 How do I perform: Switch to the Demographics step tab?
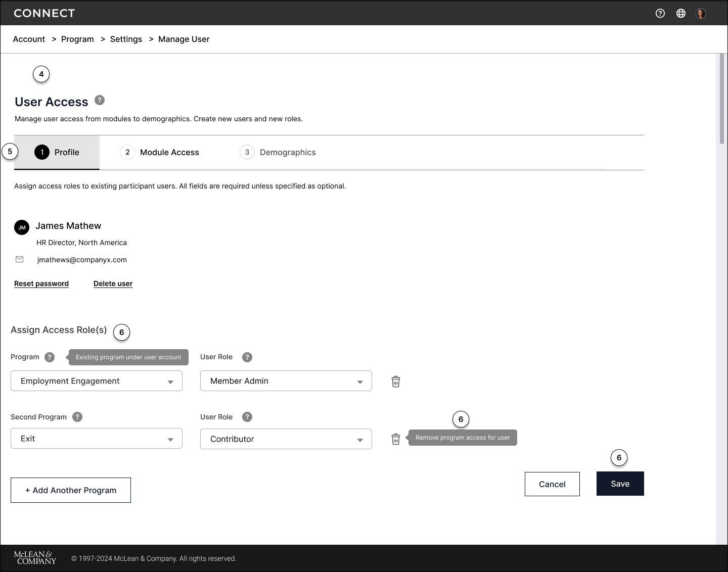click(x=278, y=152)
